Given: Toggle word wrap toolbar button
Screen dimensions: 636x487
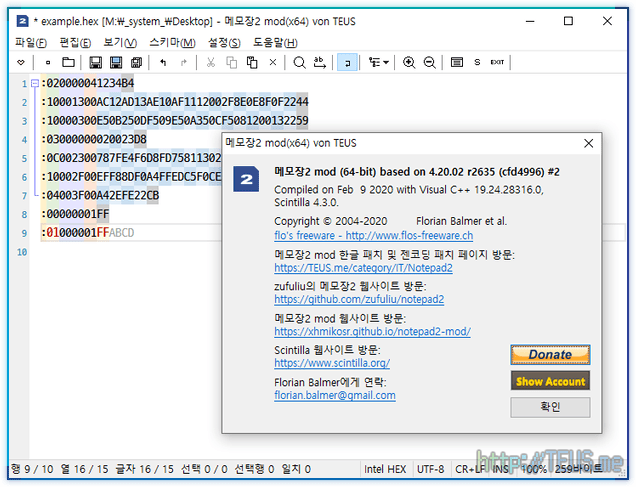Looking at the screenshot, I should tap(347, 62).
